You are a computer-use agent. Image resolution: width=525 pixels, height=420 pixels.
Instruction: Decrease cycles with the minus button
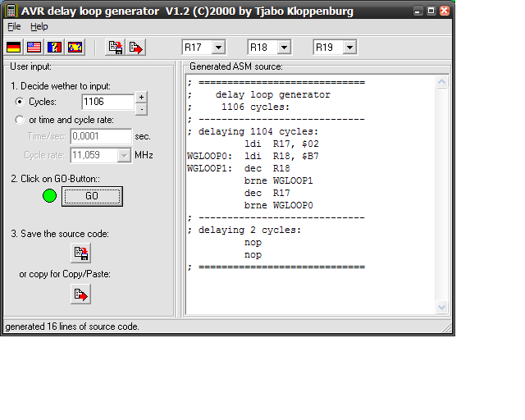click(x=141, y=109)
